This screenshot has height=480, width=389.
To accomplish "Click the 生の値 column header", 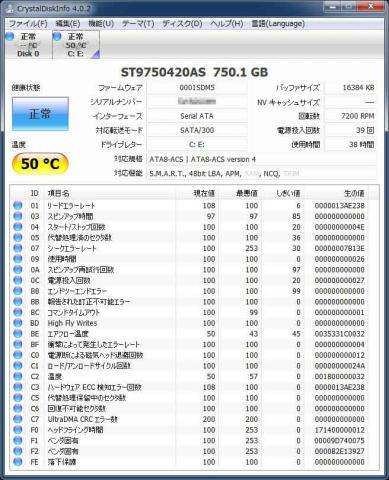I will [x=336, y=193].
